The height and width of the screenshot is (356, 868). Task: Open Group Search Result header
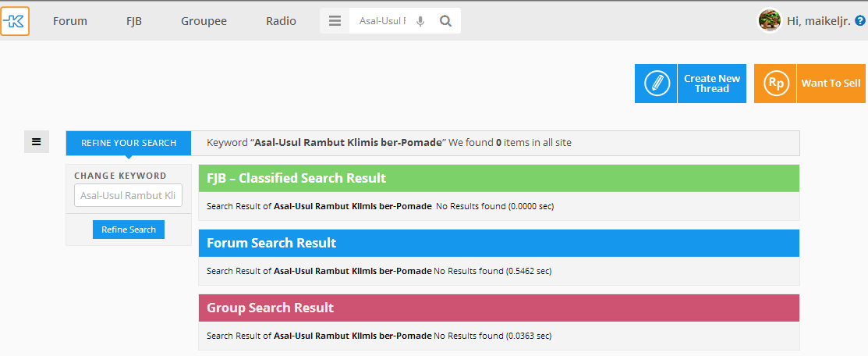point(499,307)
